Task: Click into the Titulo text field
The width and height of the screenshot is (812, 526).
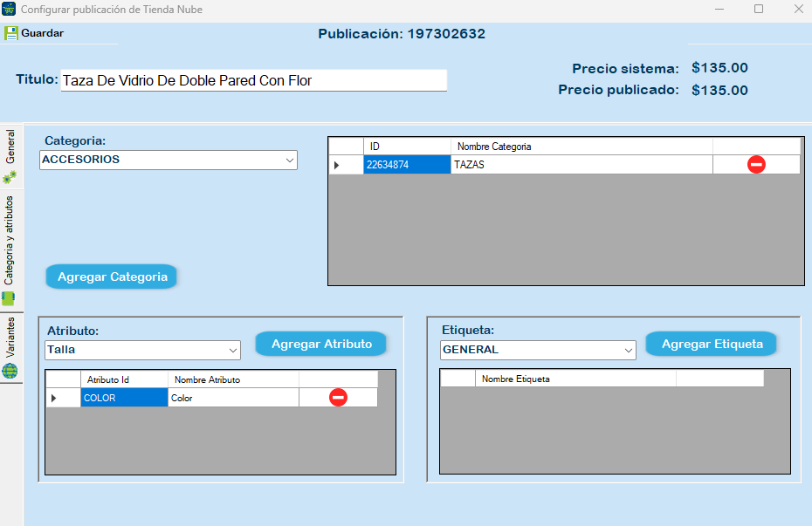Action: click(x=253, y=80)
